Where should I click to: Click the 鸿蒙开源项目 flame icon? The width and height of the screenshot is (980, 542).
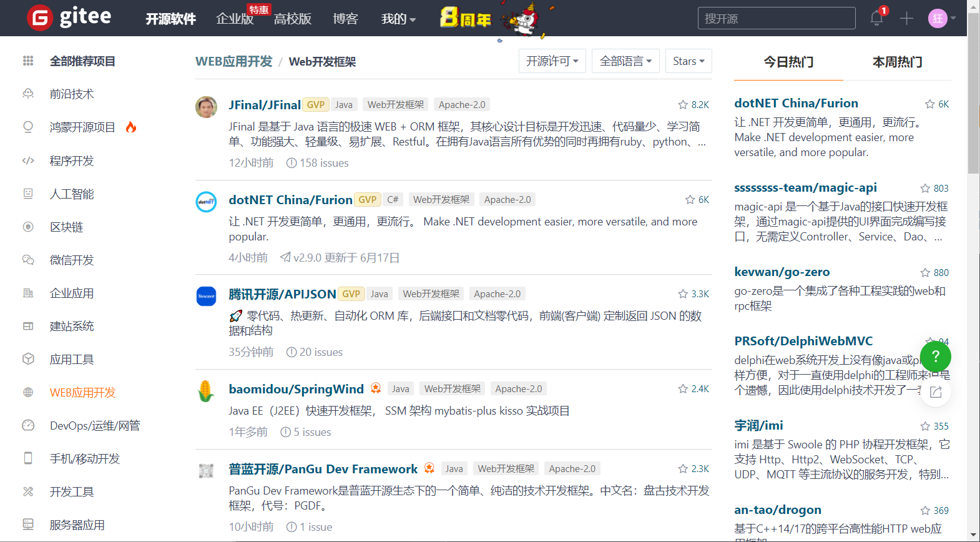tap(130, 127)
